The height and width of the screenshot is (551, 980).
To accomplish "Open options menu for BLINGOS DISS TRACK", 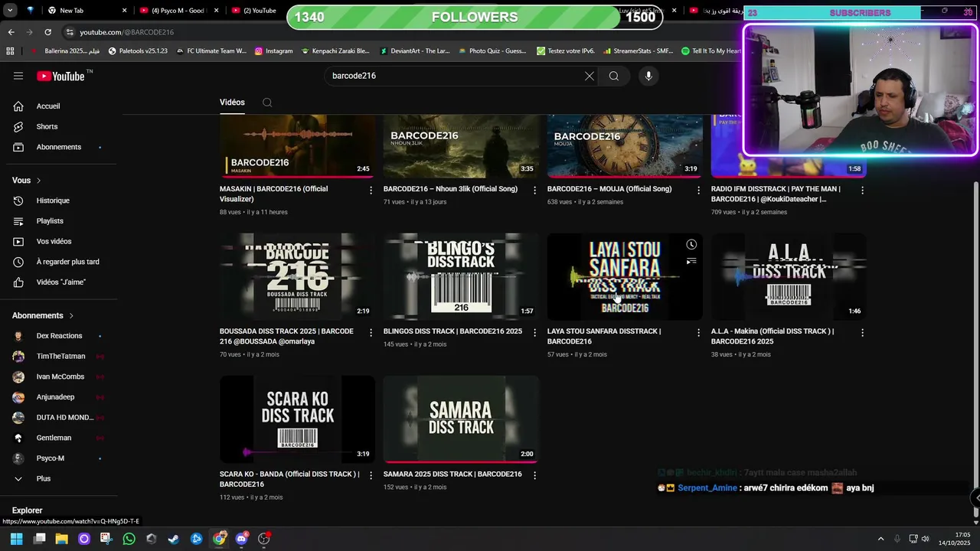I will (x=534, y=332).
